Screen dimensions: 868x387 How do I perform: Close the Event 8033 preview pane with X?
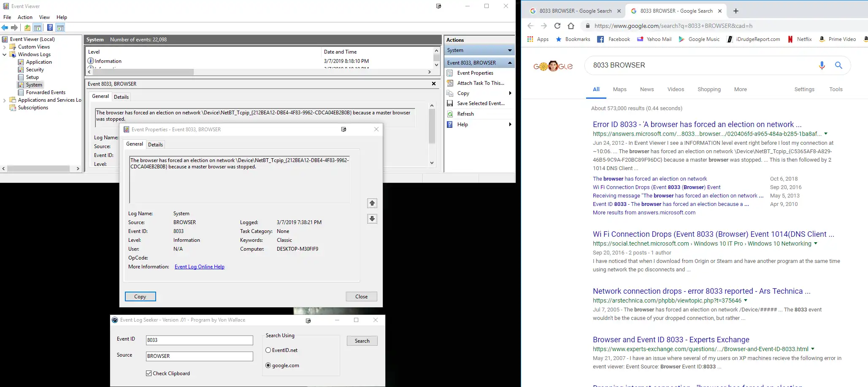coord(434,84)
